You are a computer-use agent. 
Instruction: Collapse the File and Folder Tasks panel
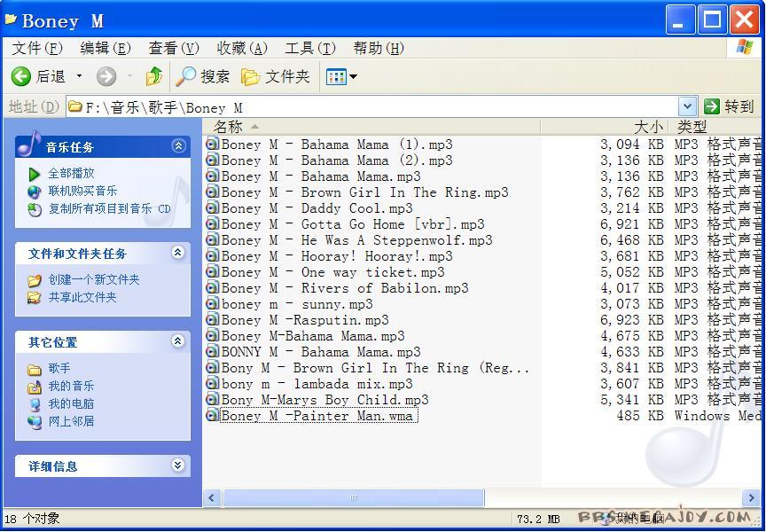pyautogui.click(x=178, y=253)
